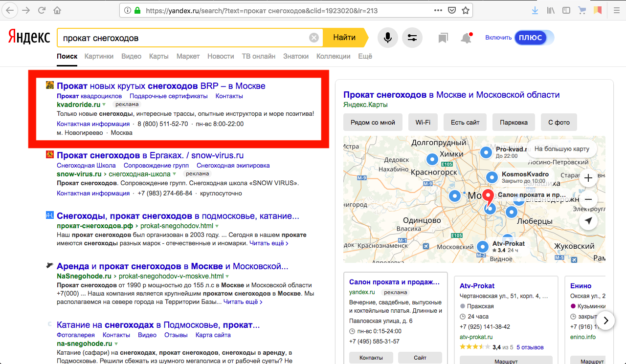Switch to the Картинки tab
Viewport: 626px width, 364px height.
[x=99, y=56]
